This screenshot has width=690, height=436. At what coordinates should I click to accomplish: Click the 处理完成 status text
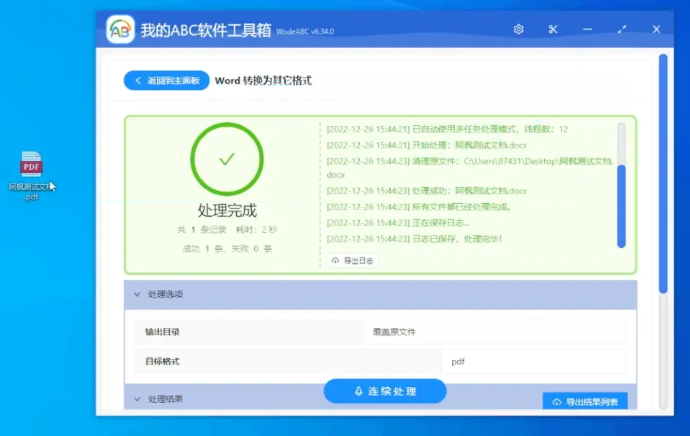click(227, 210)
